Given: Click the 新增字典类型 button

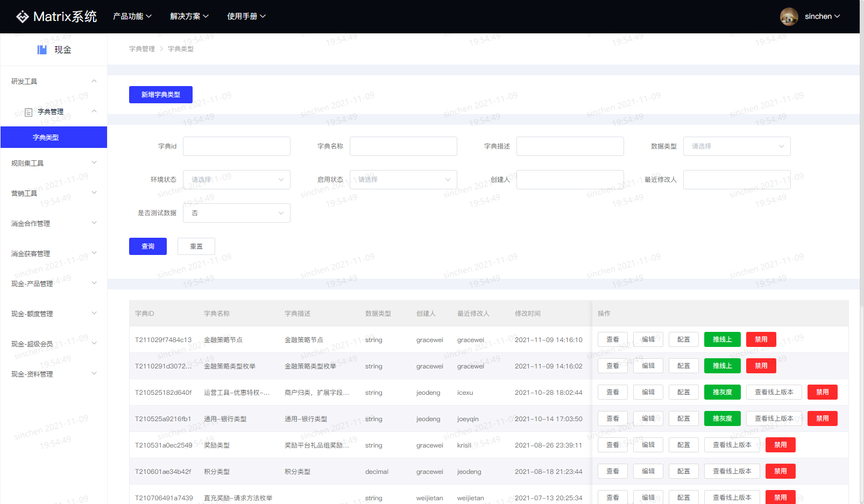Looking at the screenshot, I should tap(161, 95).
